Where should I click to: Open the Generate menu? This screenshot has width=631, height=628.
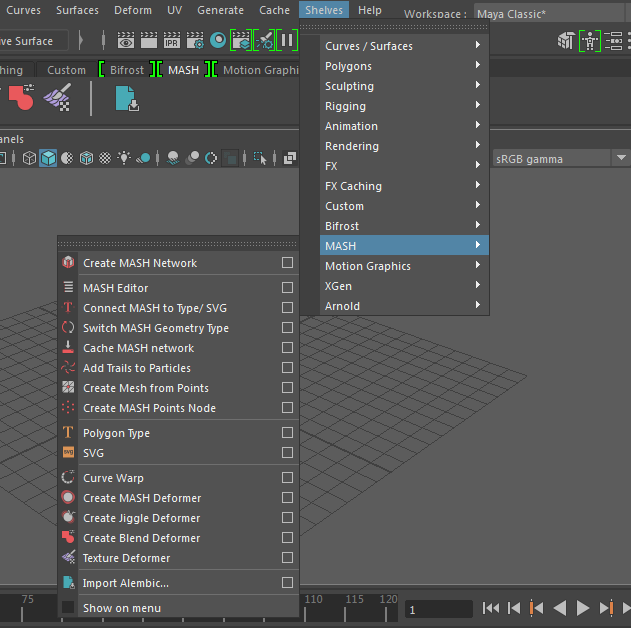221,10
